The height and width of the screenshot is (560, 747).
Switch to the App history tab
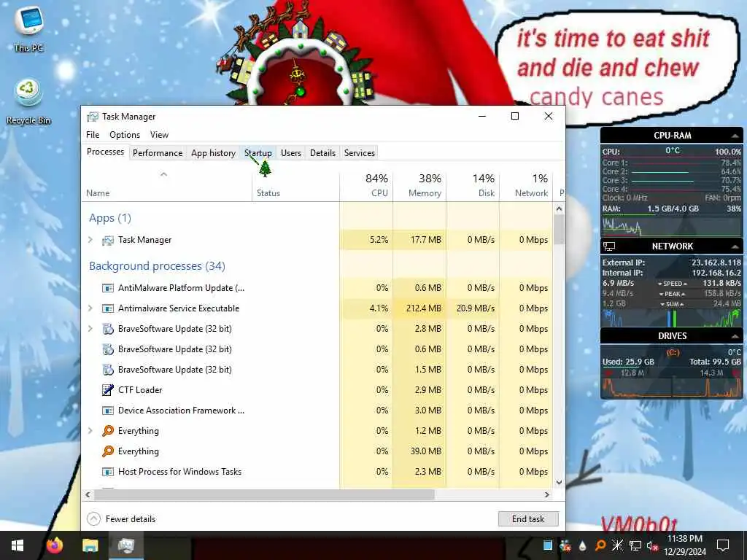(213, 153)
